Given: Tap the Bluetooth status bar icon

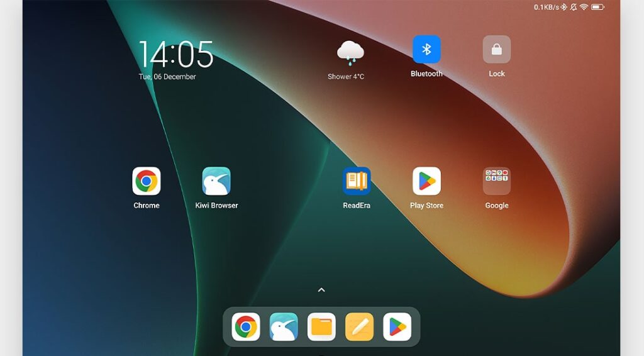Looking at the screenshot, I should click(564, 7).
